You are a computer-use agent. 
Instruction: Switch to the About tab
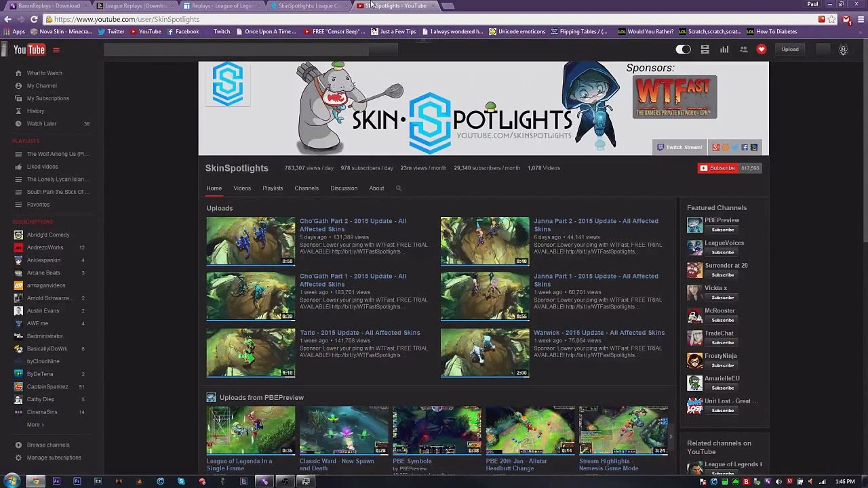(376, 188)
